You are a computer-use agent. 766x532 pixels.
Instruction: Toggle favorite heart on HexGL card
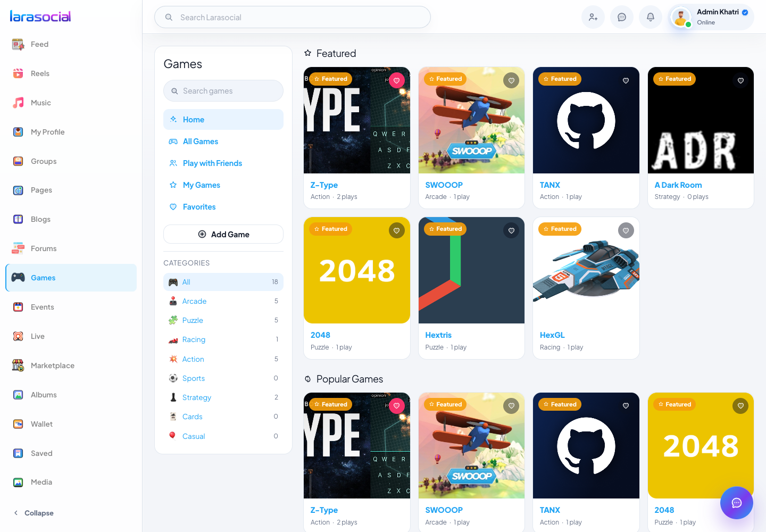[626, 230]
